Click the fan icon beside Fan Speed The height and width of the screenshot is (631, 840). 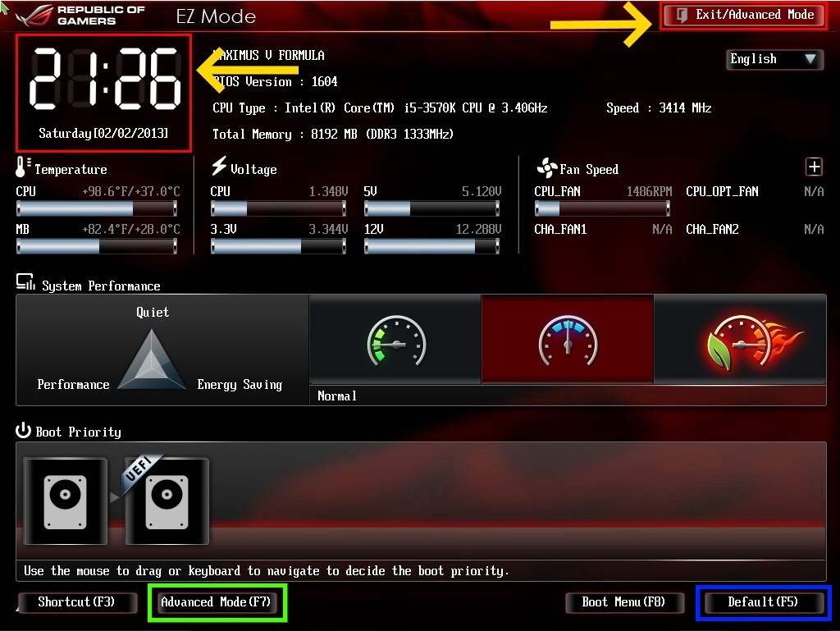(546, 168)
